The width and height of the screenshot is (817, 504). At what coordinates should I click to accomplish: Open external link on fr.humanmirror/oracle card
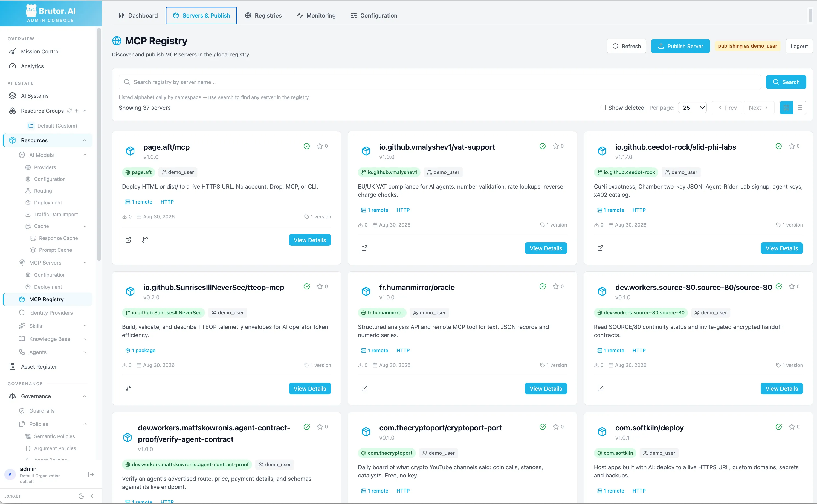[364, 389]
